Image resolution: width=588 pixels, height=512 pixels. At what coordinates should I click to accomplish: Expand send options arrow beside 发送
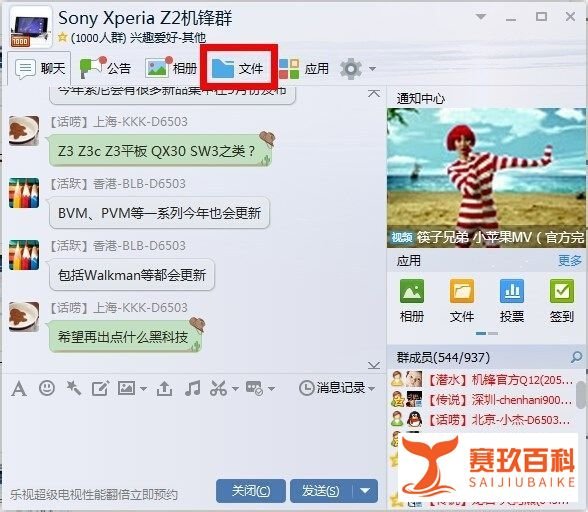tap(365, 491)
